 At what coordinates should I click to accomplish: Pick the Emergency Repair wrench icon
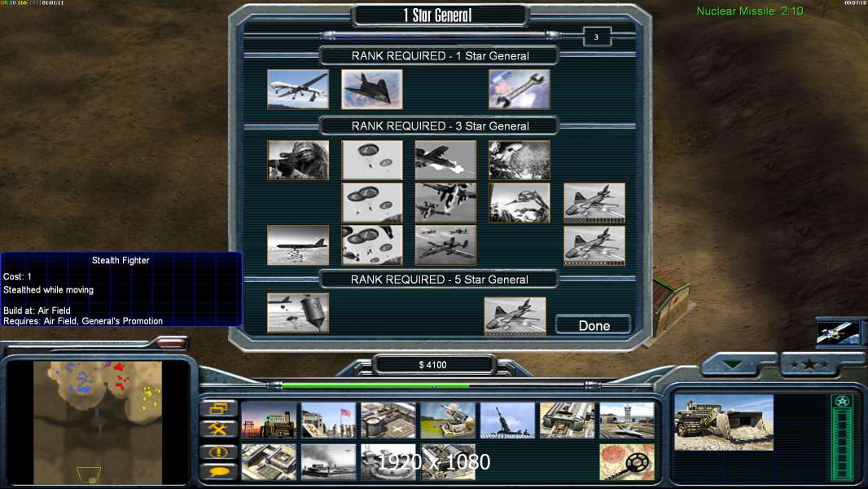(519, 89)
